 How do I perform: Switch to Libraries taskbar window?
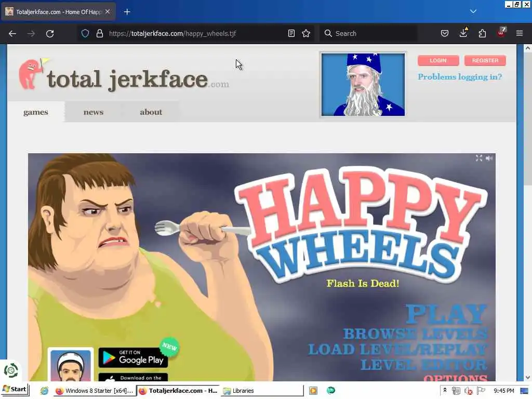(262, 391)
